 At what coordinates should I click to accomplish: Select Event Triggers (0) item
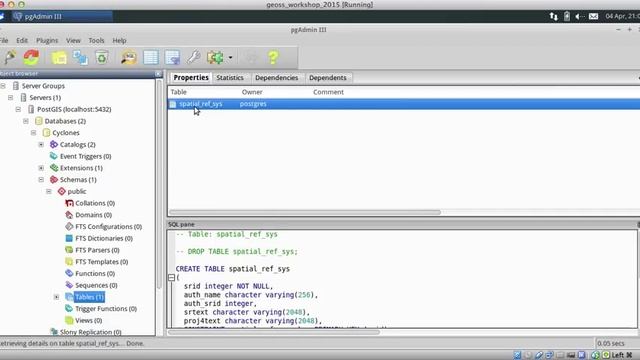tap(85, 156)
